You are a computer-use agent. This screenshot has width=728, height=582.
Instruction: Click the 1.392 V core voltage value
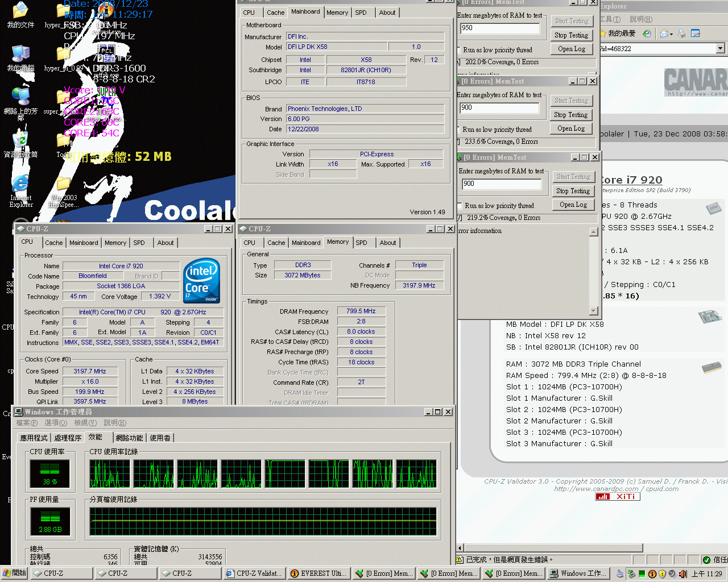tap(160, 296)
